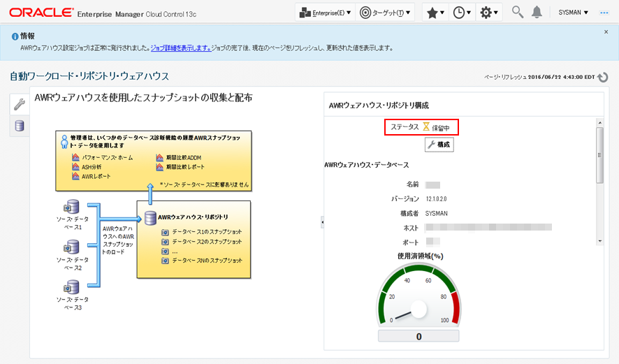Click the データベース2のスナップショット camera icon
The height and width of the screenshot is (364, 619).
[x=165, y=242]
